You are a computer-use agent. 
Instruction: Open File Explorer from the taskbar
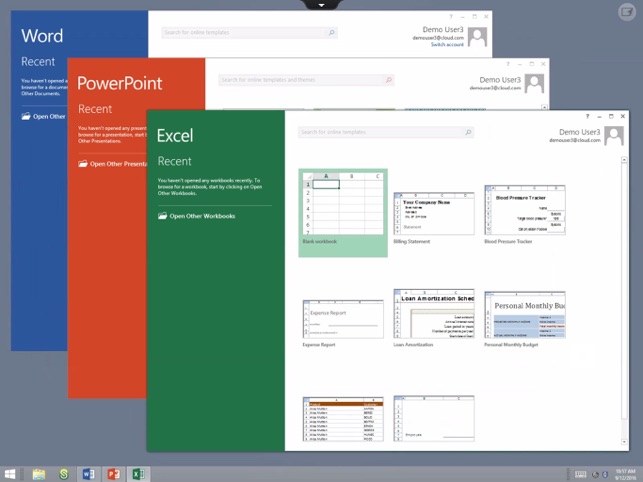[39, 474]
